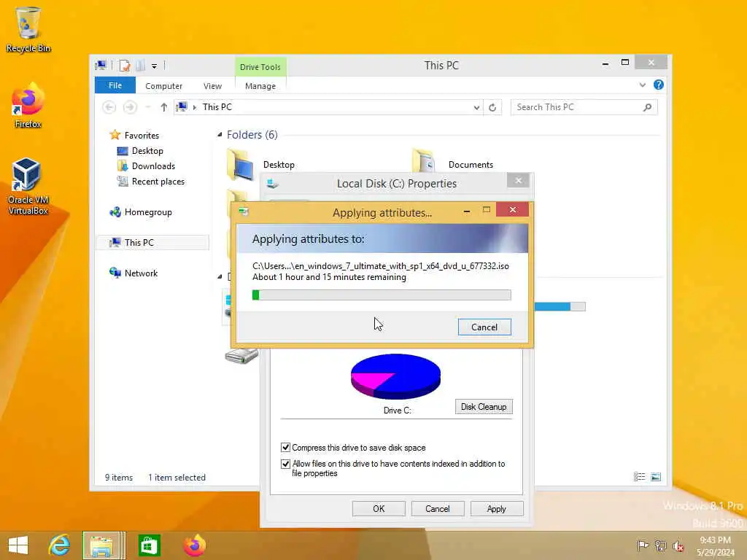Click the Explorer forward navigation arrow
747x560 pixels.
click(130, 107)
